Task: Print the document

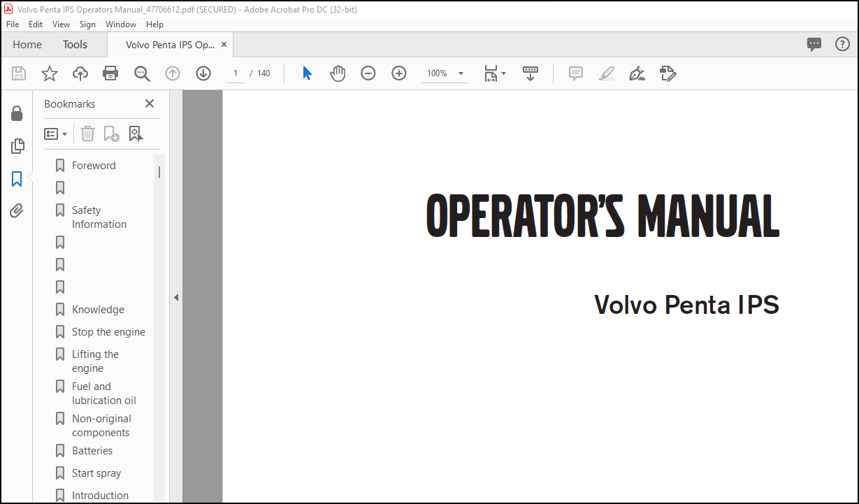Action: (110, 73)
